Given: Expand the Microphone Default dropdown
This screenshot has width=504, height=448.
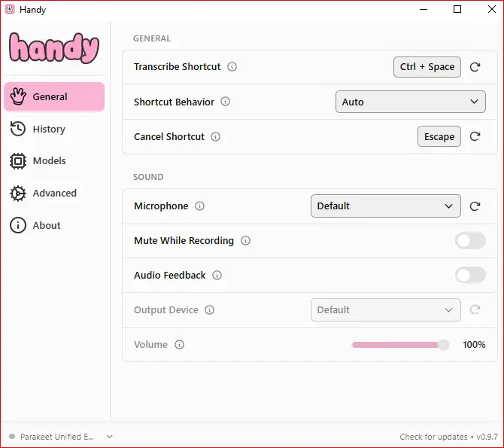Looking at the screenshot, I should click(385, 206).
